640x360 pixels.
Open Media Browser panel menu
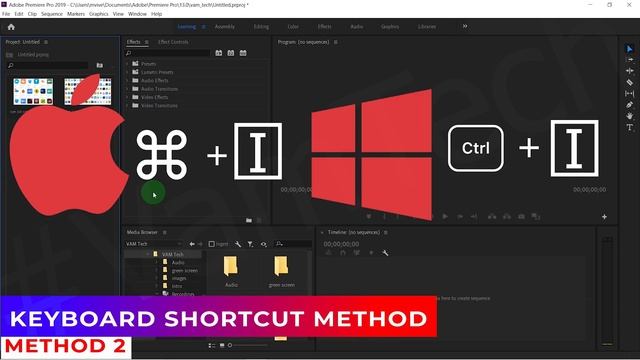[164, 232]
